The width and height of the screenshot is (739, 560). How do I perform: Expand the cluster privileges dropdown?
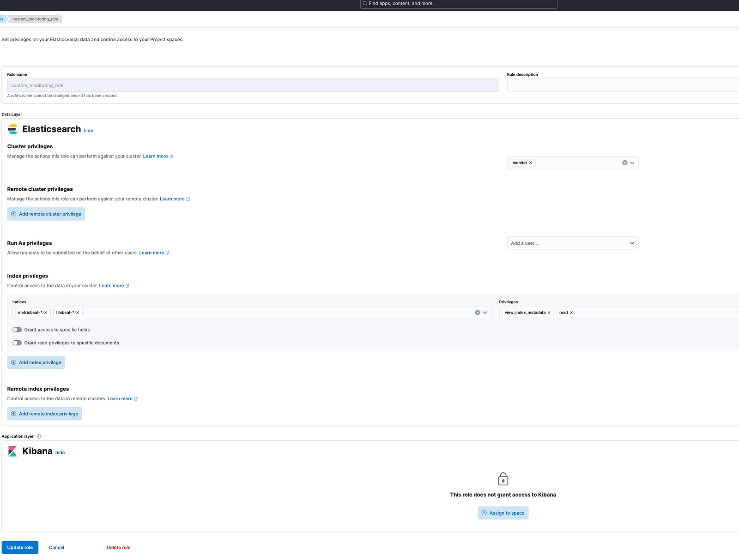coord(632,163)
